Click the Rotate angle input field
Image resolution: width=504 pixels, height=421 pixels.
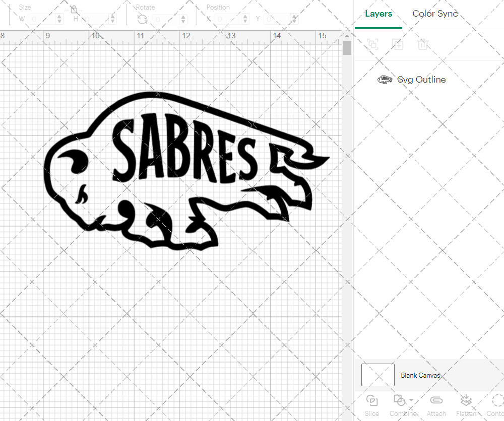(x=165, y=19)
